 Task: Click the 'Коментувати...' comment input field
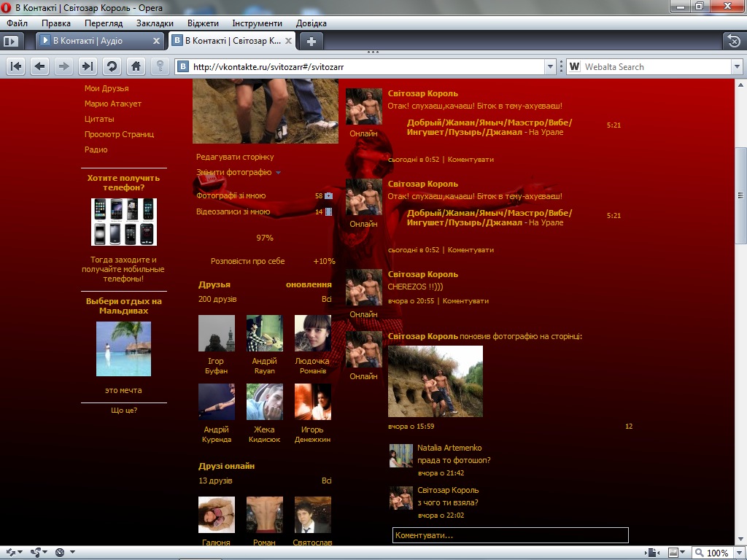510,535
